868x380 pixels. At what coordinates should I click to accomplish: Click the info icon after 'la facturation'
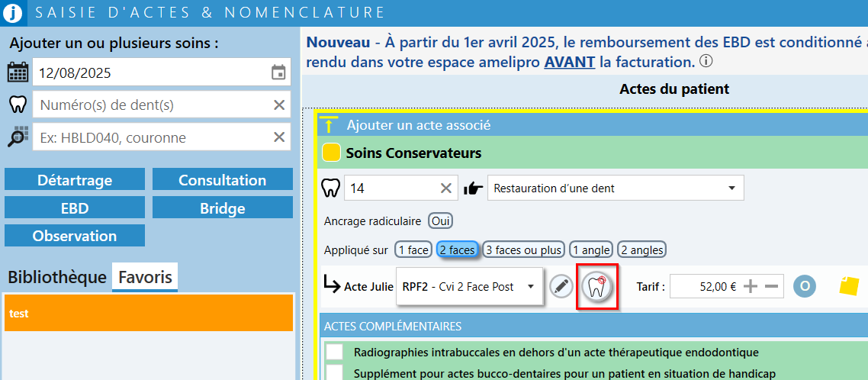(x=706, y=62)
